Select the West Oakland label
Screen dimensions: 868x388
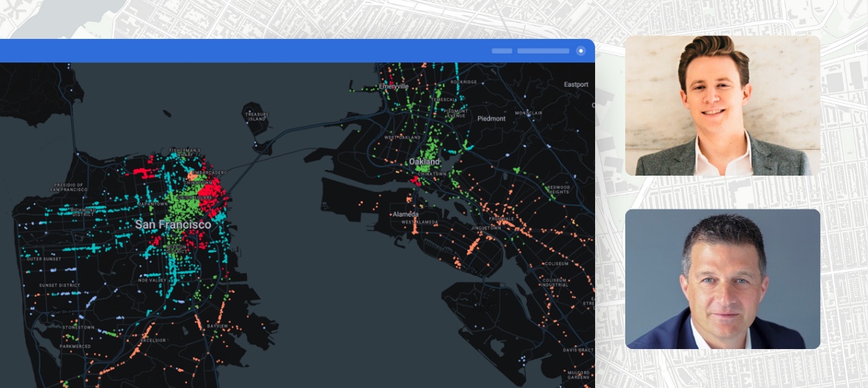402,137
